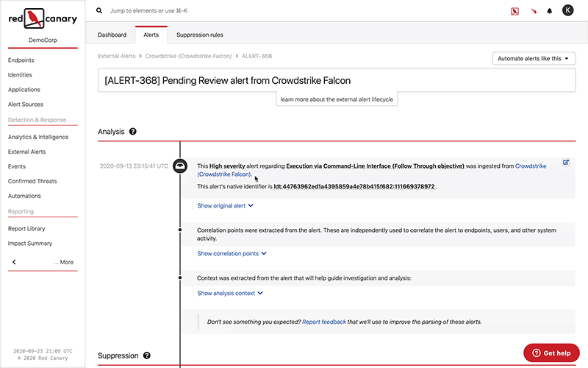This screenshot has height=368, width=588.
Task: Click ALERT-368 breadcrumb text
Action: coord(257,56)
